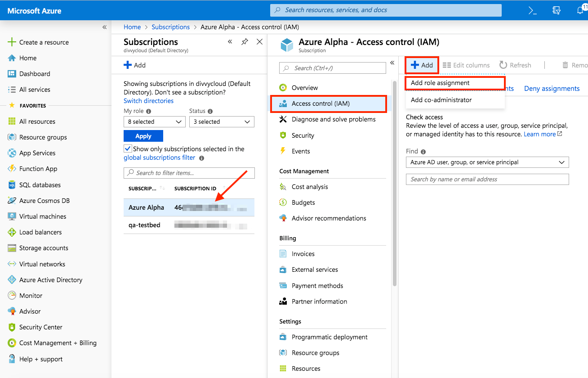Click the Create a resource plus icon
Viewport: 588px width, 378px height.
click(x=12, y=42)
